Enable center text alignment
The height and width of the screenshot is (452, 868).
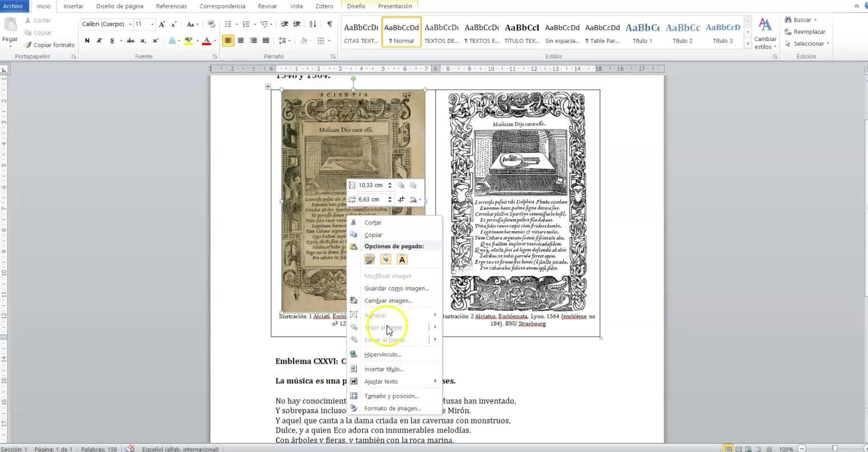tap(240, 41)
